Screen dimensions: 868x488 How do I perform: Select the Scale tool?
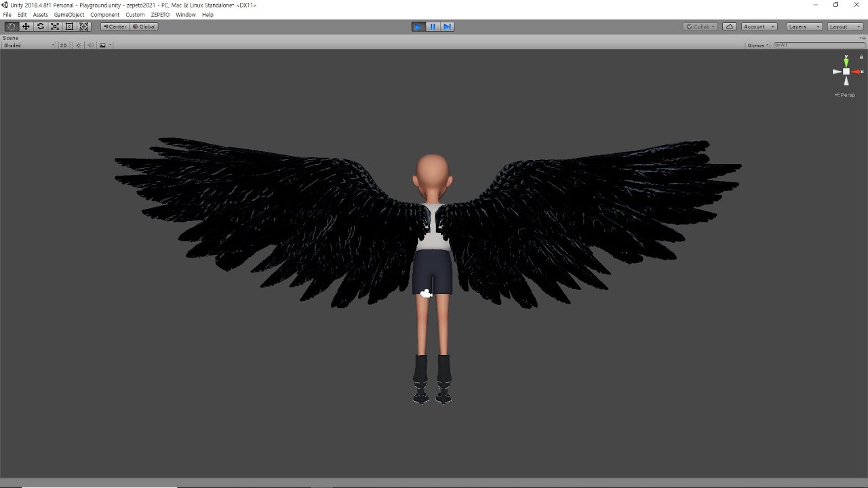[55, 26]
